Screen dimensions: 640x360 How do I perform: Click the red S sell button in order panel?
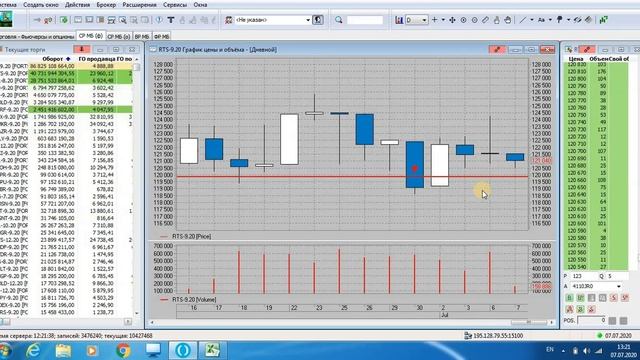pyautogui.click(x=613, y=298)
